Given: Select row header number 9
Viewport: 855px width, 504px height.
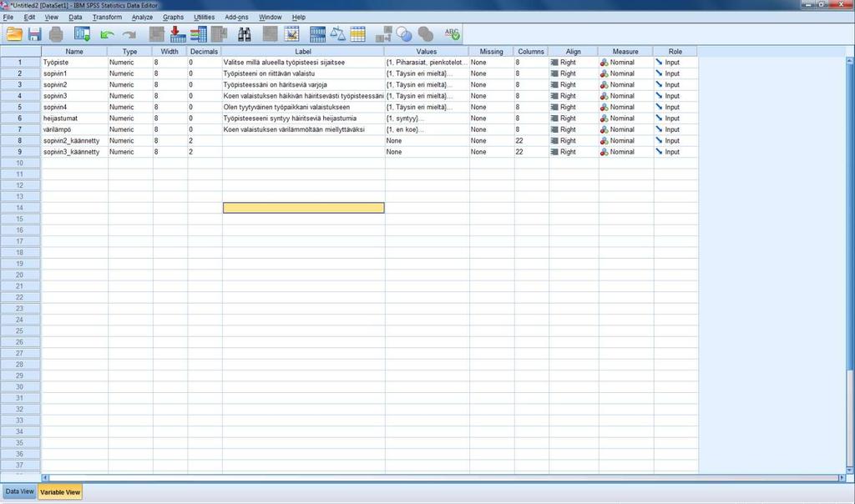Looking at the screenshot, I should 20,152.
